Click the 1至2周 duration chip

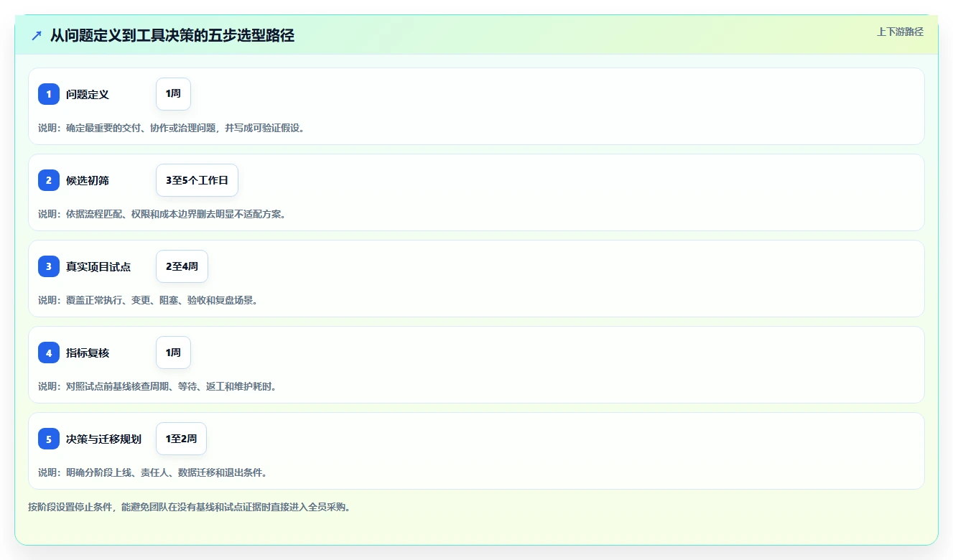(181, 439)
